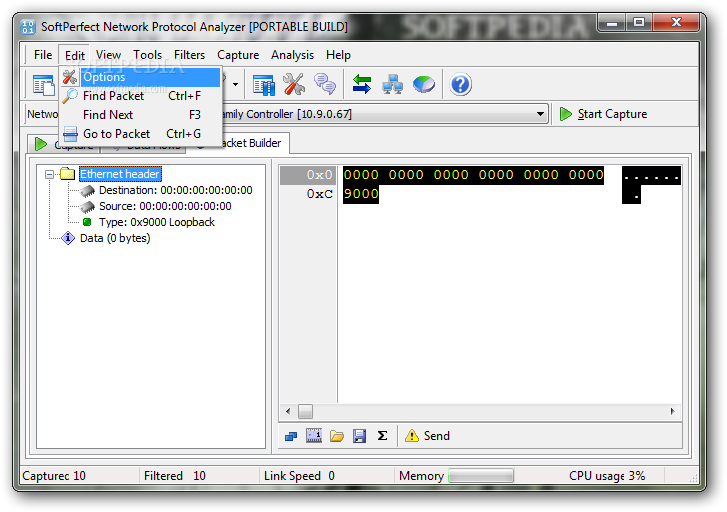
Task: Click the pie chart statistics icon
Action: point(424,84)
